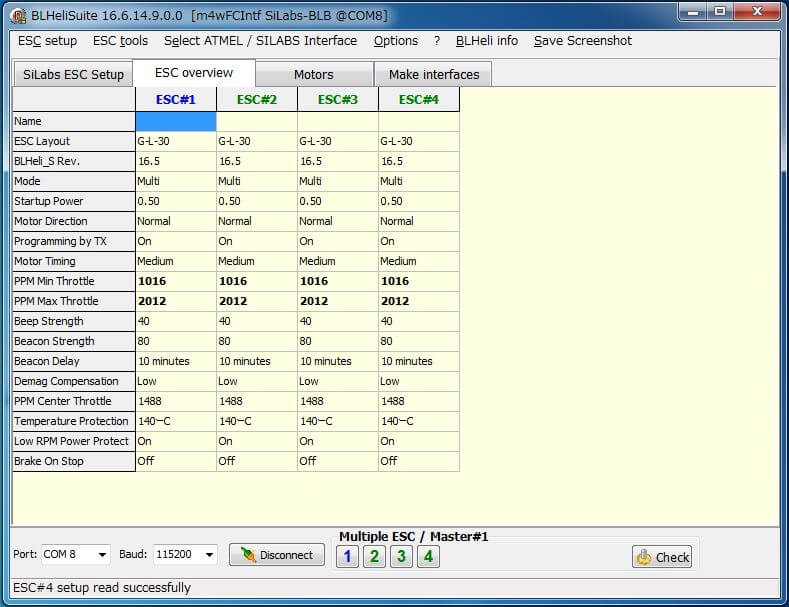Click the BLHeli_S Rev. row label
Image resolution: width=789 pixels, height=607 pixels.
[x=74, y=162]
